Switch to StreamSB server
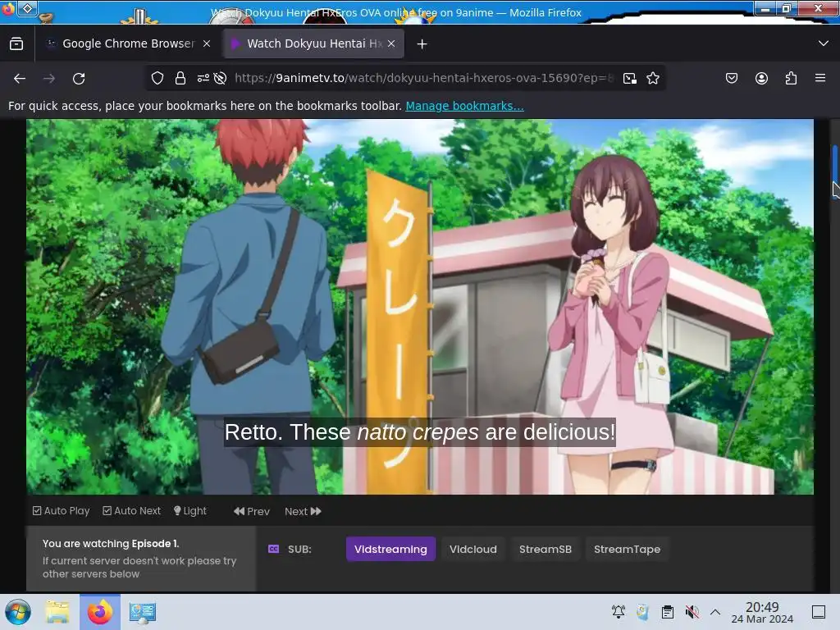 click(546, 549)
